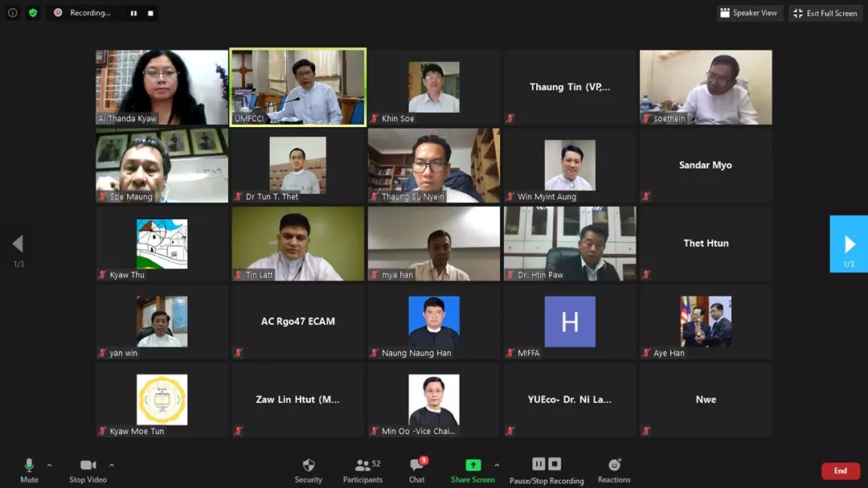Viewport: 868px width, 488px height.
Task: Open the Chat icon with notifications
Action: [417, 464]
